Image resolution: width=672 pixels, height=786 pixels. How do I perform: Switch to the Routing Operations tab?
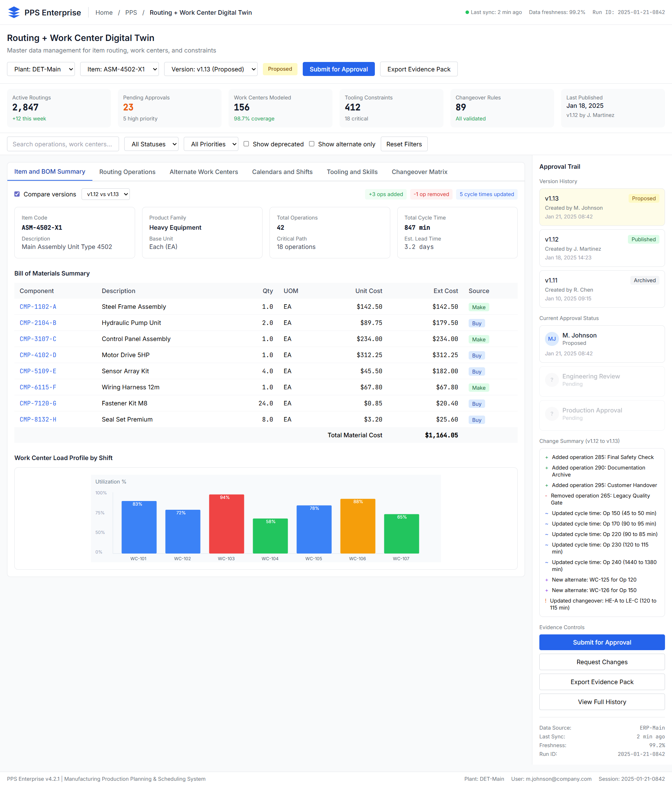127,172
